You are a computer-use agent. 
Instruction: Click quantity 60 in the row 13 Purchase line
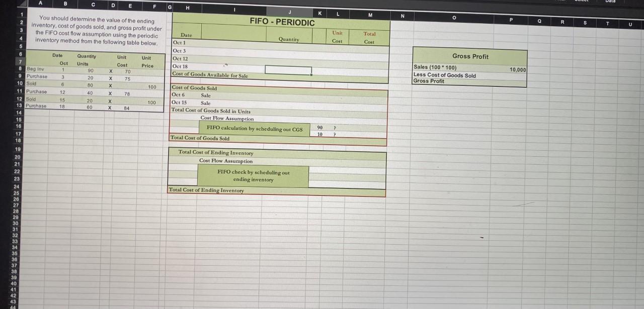coord(90,108)
